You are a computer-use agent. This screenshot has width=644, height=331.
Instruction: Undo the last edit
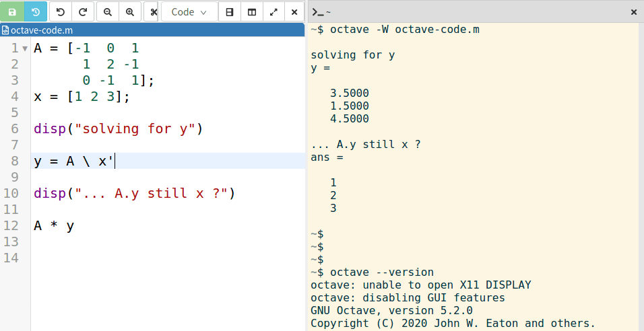click(60, 12)
